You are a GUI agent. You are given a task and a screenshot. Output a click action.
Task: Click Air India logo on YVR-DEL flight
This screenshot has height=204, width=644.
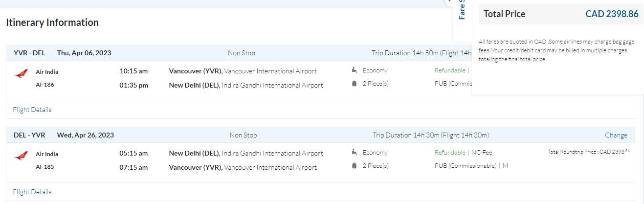click(x=21, y=74)
